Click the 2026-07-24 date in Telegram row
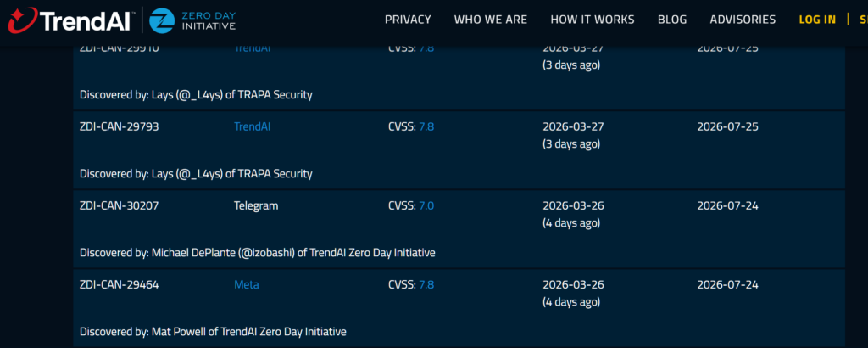The image size is (868, 348). click(727, 205)
